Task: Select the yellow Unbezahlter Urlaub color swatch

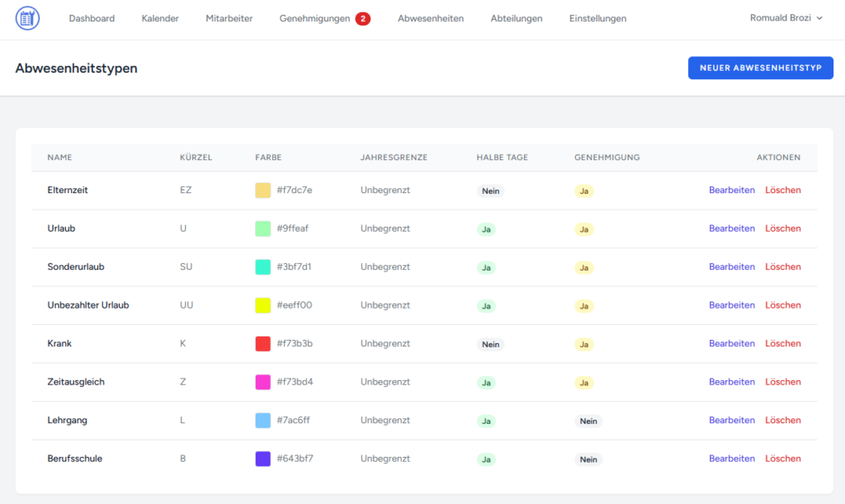Action: (263, 305)
